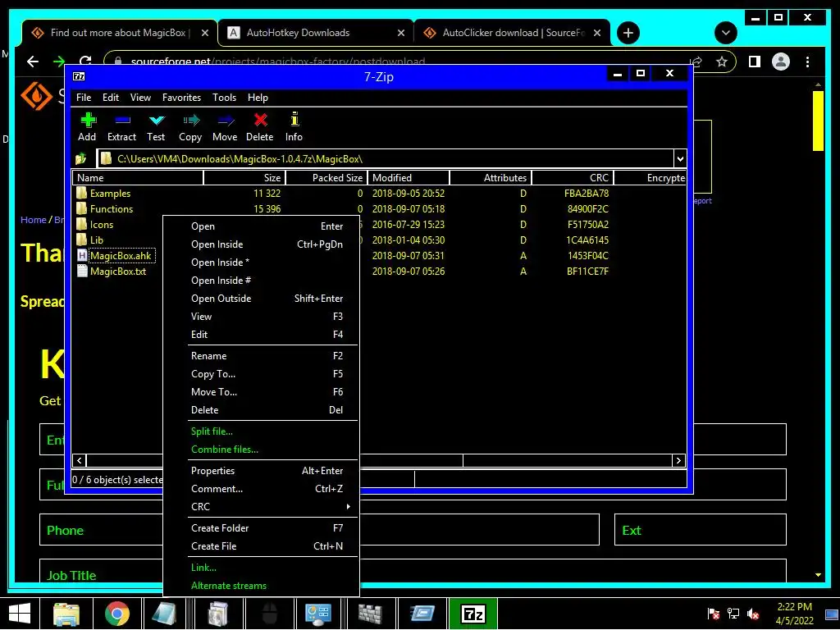Image resolution: width=840 pixels, height=630 pixels.
Task: Sort by the Modified column header
Action: click(x=409, y=177)
